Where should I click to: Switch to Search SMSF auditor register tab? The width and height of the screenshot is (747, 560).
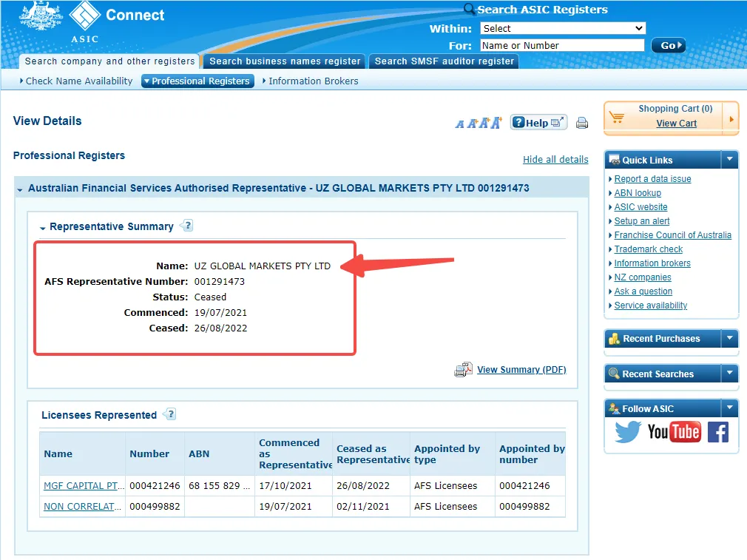444,61
